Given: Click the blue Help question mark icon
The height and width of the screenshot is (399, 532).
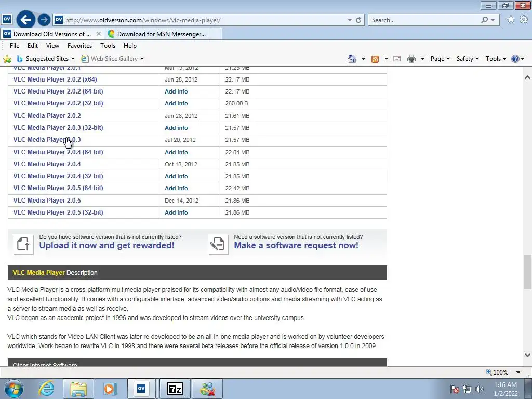Looking at the screenshot, I should point(515,59).
